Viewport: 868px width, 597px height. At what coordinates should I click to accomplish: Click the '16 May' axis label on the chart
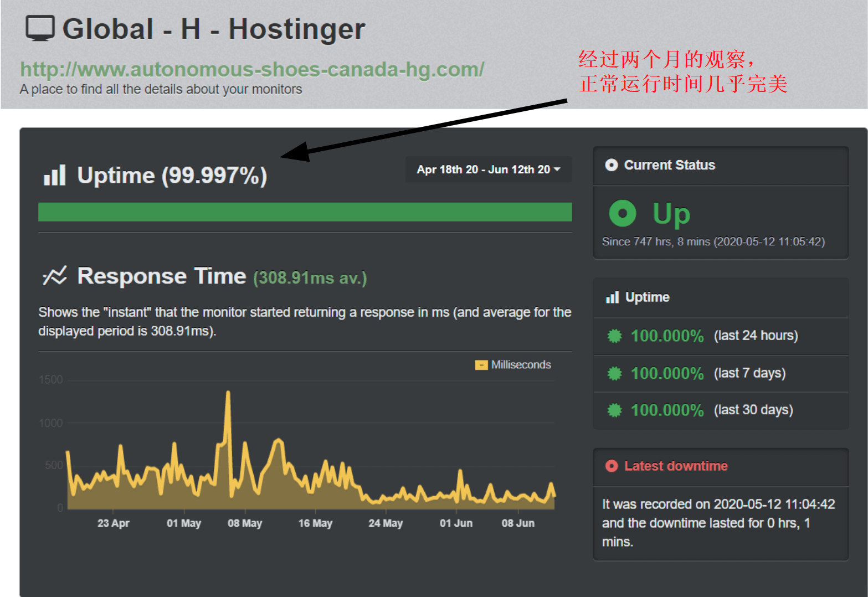coord(315,523)
